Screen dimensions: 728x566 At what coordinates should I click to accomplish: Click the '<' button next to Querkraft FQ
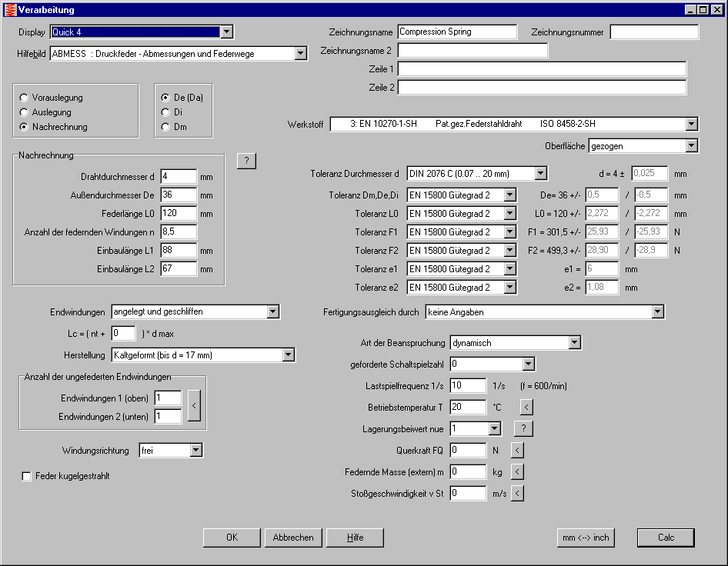click(x=518, y=450)
